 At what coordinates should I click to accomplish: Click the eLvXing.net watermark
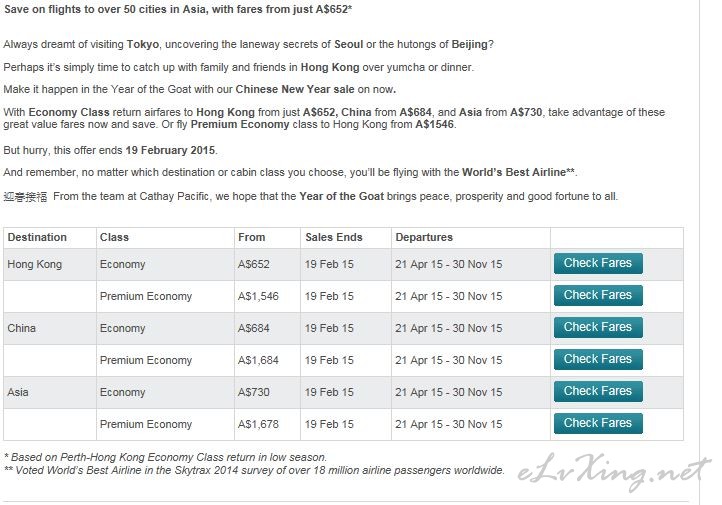pos(614,473)
